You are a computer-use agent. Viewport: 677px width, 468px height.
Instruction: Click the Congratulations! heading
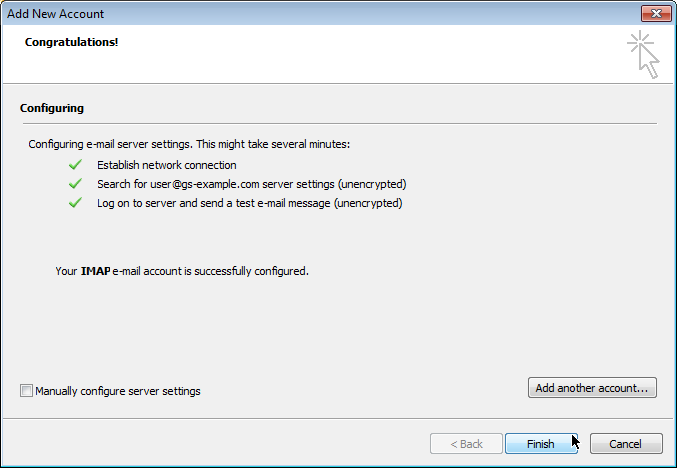[71, 43]
